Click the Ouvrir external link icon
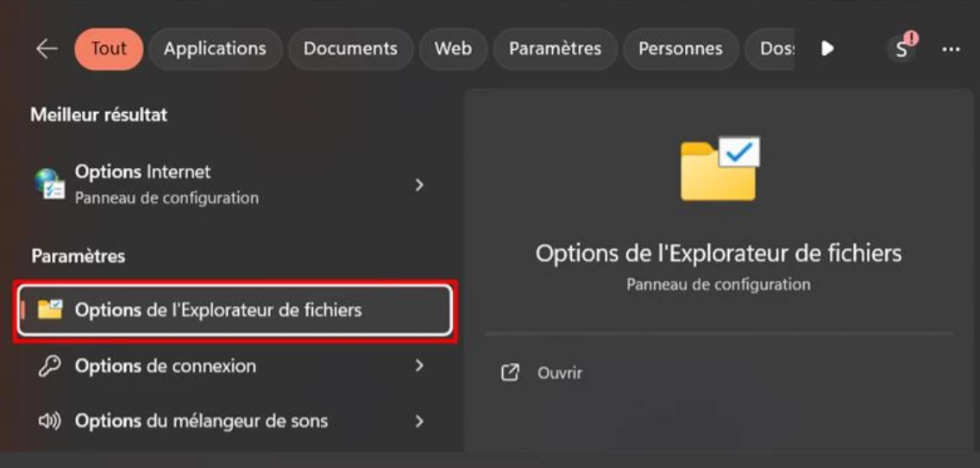This screenshot has height=468, width=980. tap(511, 373)
